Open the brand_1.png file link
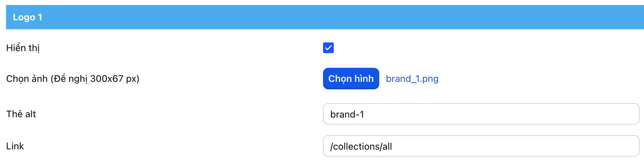Viewport: 644px width, 163px height. 412,78
